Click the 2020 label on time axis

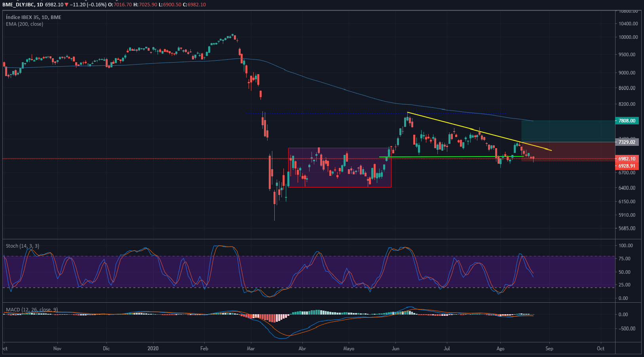click(x=153, y=349)
